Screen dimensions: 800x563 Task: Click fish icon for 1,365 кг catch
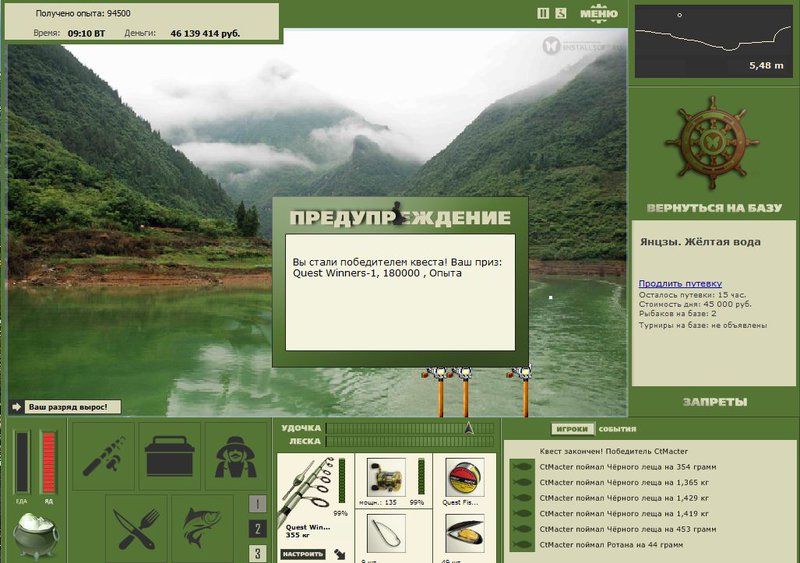521,482
